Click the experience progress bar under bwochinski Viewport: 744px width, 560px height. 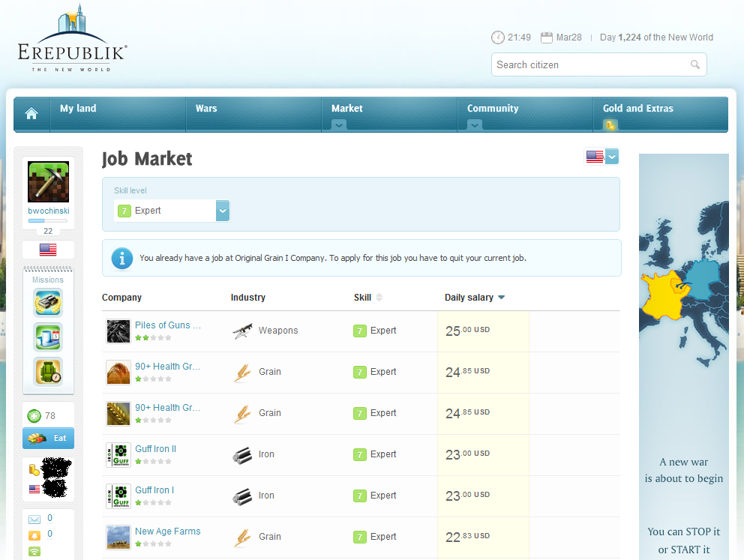[x=48, y=220]
